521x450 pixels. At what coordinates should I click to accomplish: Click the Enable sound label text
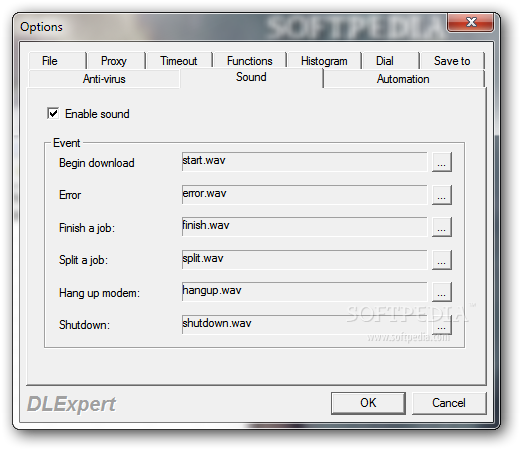coord(97,114)
